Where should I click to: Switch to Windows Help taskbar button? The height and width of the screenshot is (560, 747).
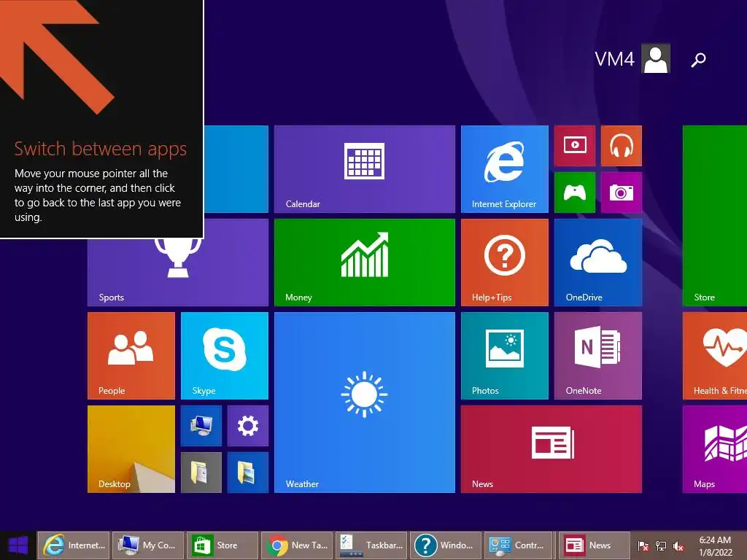[x=446, y=545]
